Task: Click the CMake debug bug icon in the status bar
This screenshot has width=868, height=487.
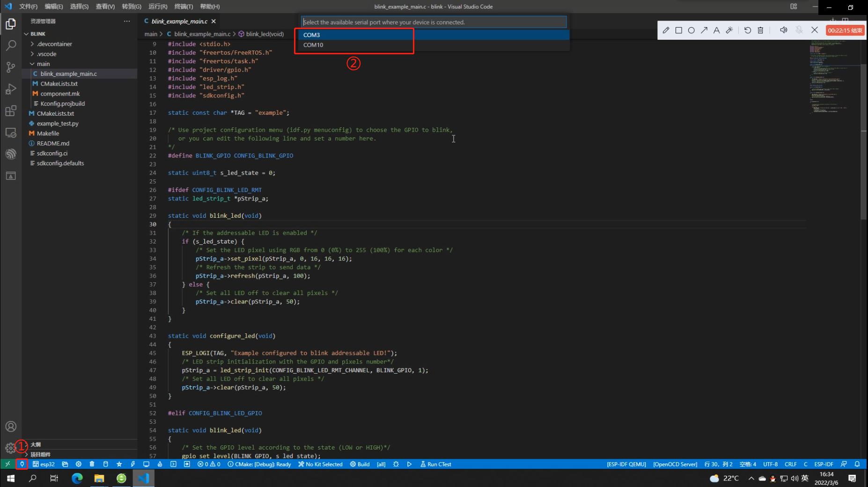Action: tap(396, 464)
